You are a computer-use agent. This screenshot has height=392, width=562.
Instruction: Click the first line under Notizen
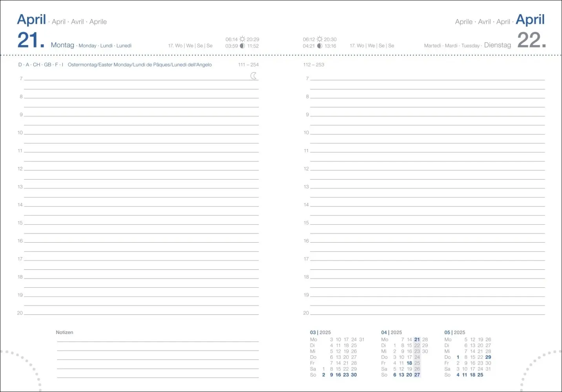tap(158, 341)
